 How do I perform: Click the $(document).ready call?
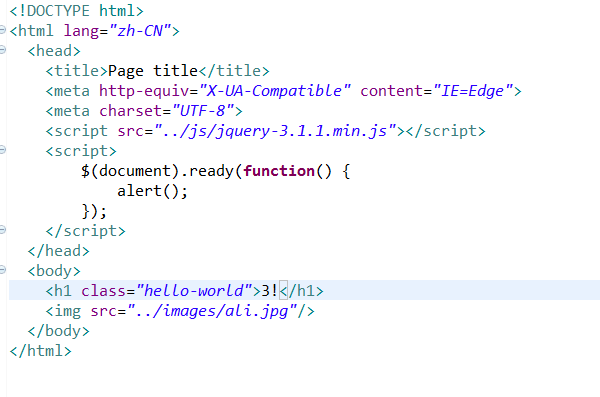coord(161,171)
